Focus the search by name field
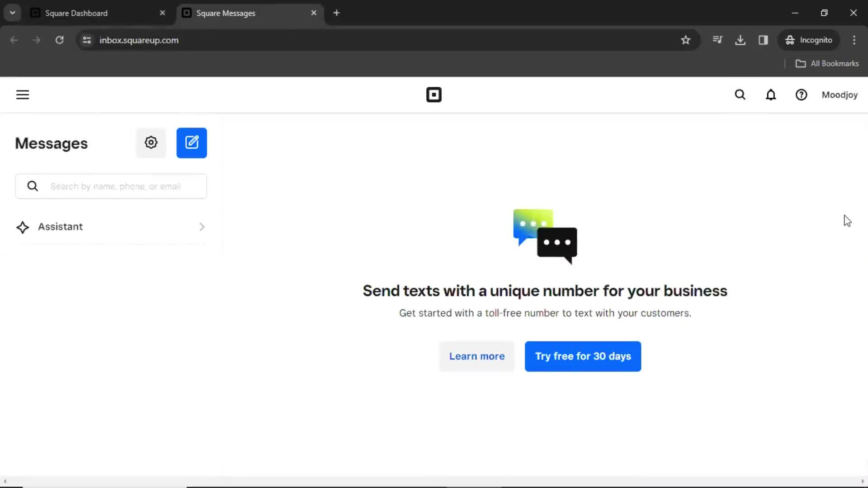This screenshot has width=868, height=488. click(x=111, y=186)
